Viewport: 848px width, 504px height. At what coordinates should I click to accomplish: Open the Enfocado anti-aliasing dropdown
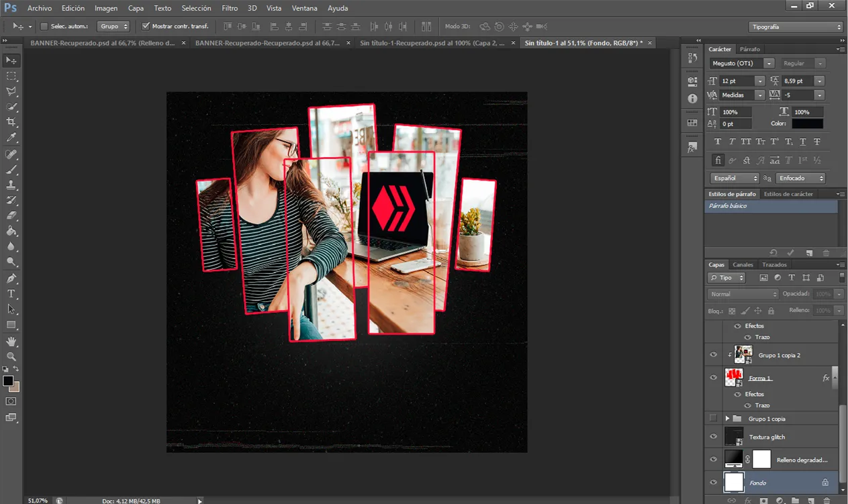tap(800, 179)
